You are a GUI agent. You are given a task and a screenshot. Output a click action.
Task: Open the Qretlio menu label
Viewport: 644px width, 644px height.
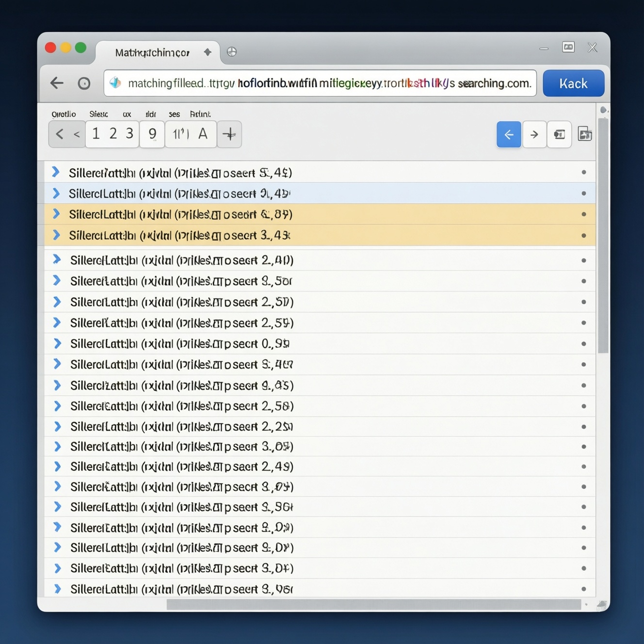(64, 114)
